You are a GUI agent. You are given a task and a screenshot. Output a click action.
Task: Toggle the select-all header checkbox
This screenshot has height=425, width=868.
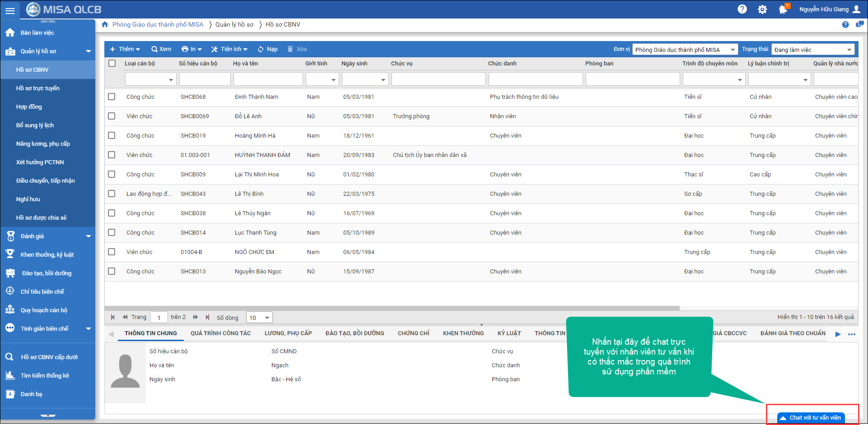tap(112, 63)
